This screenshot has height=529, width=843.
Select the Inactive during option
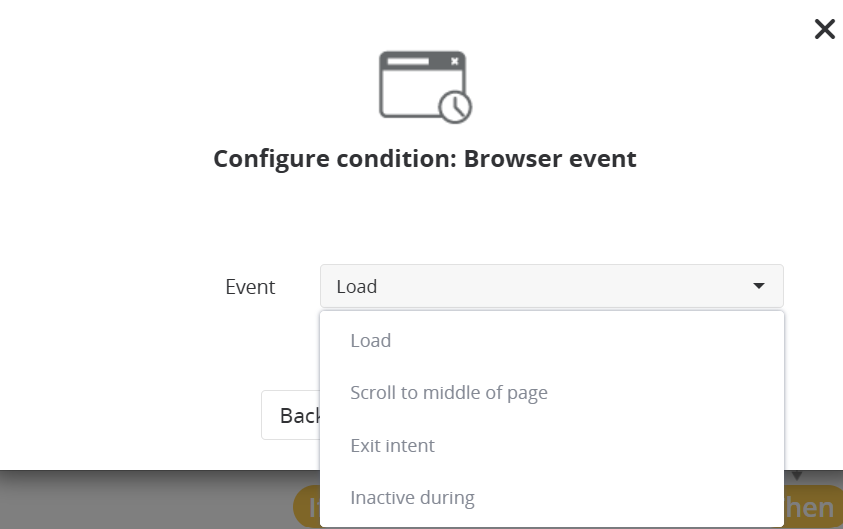pos(412,497)
